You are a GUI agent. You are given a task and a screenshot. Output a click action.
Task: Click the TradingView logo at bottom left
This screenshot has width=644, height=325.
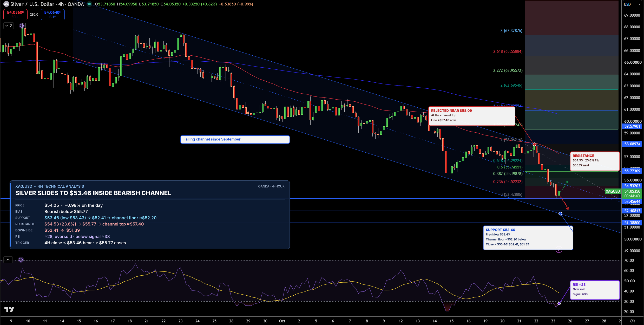click(9, 309)
